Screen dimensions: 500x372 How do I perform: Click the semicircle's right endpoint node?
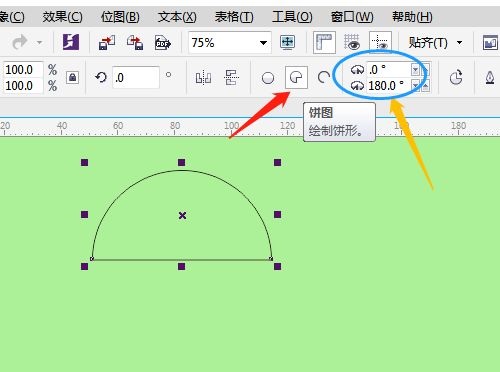coord(271,259)
